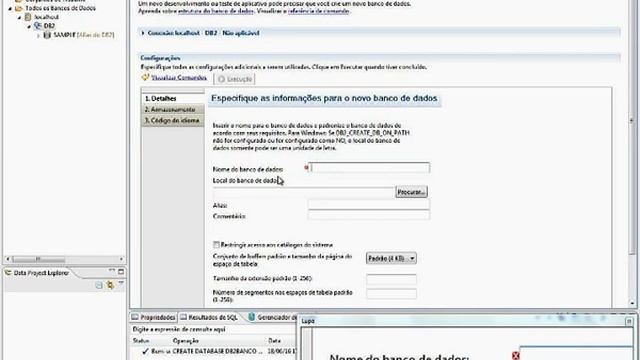The width and height of the screenshot is (640, 360).
Task: Focus the Comentário input field
Action: click(x=369, y=215)
